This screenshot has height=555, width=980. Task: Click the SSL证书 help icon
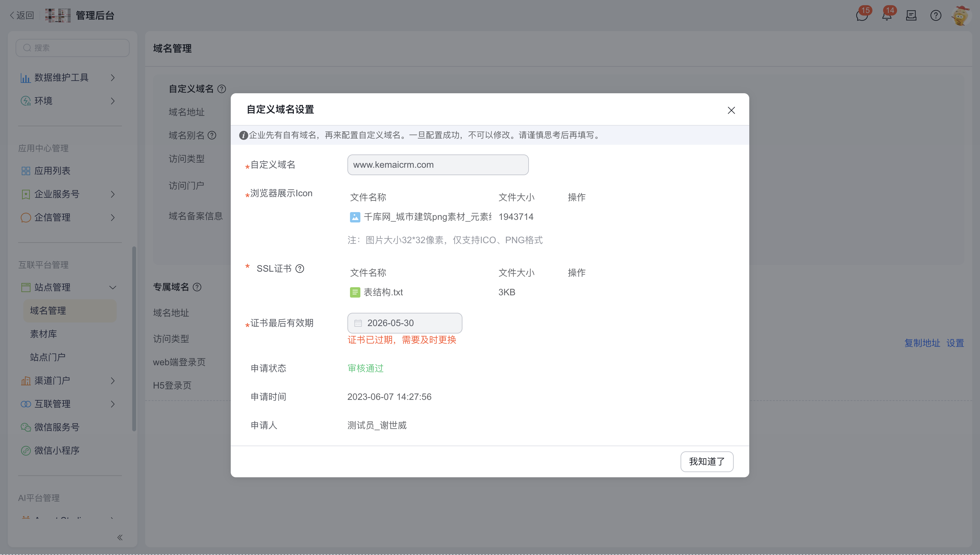(300, 269)
